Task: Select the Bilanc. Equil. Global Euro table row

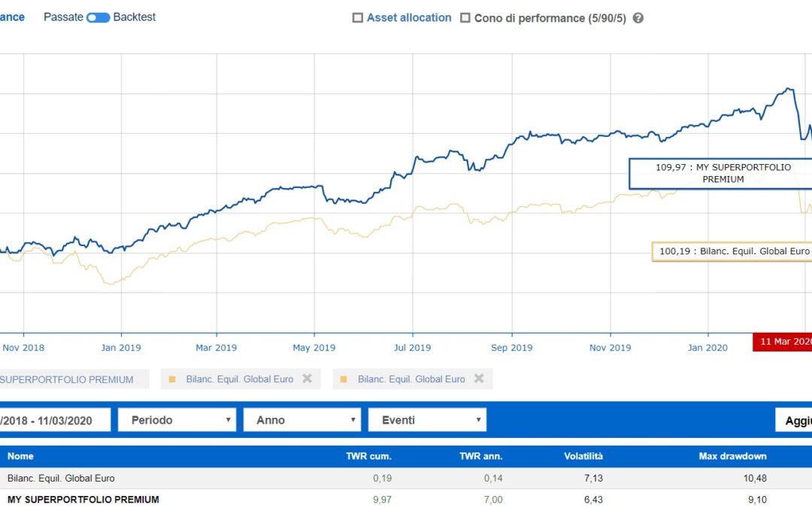Action: tap(60, 478)
